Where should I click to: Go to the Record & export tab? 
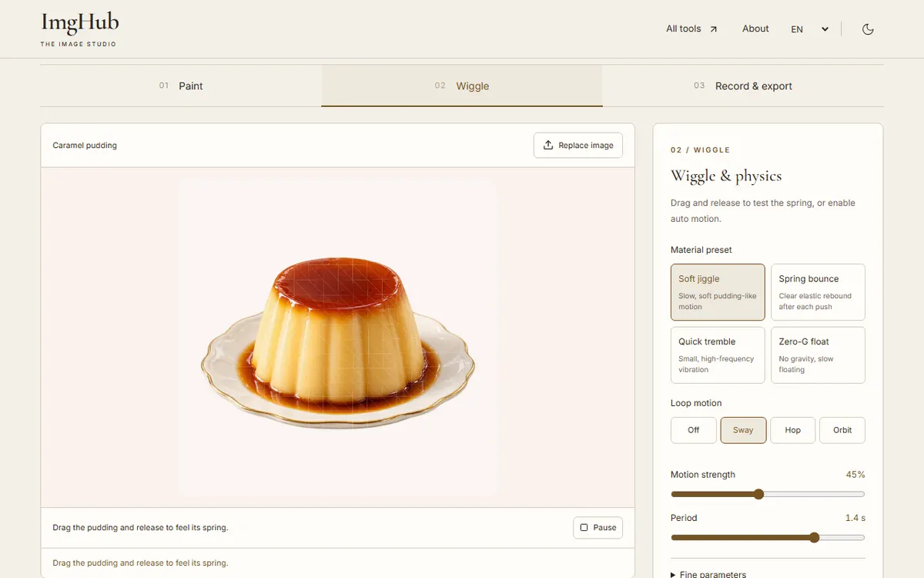click(x=743, y=86)
